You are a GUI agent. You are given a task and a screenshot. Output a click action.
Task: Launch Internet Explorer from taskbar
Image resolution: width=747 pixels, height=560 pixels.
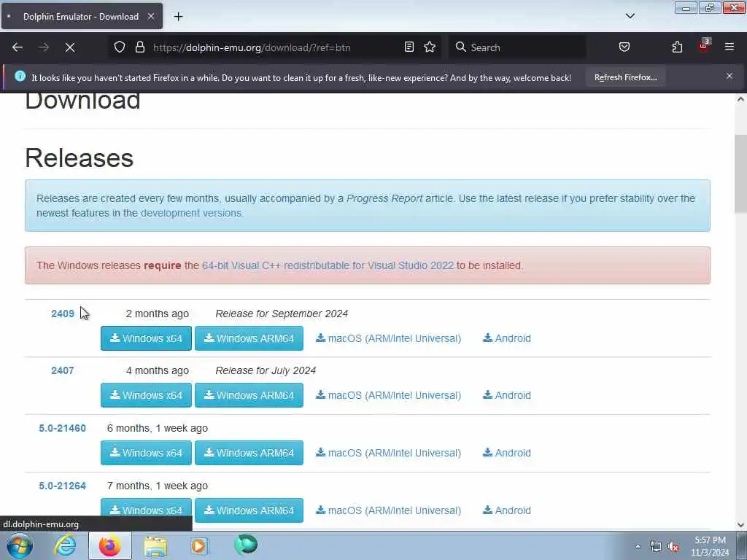65,545
